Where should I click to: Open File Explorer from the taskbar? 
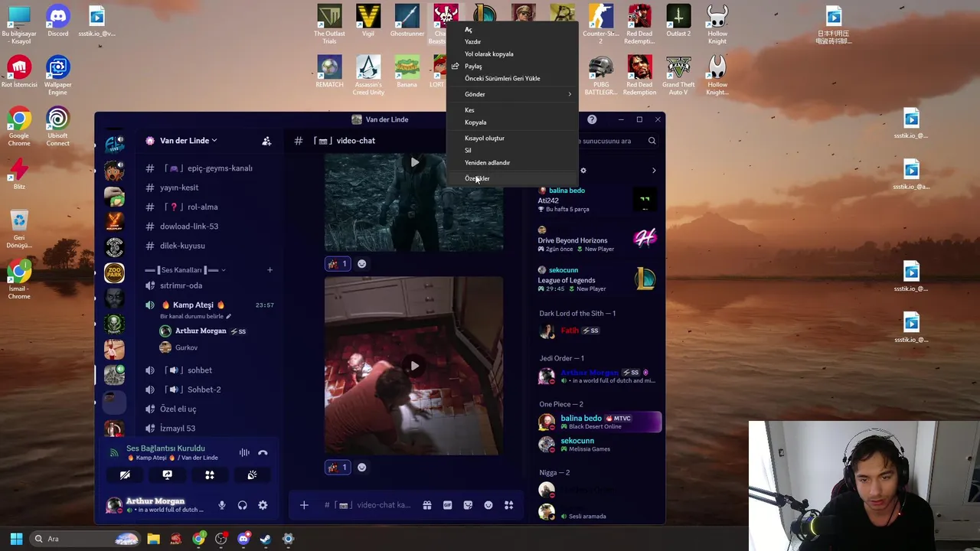click(153, 539)
